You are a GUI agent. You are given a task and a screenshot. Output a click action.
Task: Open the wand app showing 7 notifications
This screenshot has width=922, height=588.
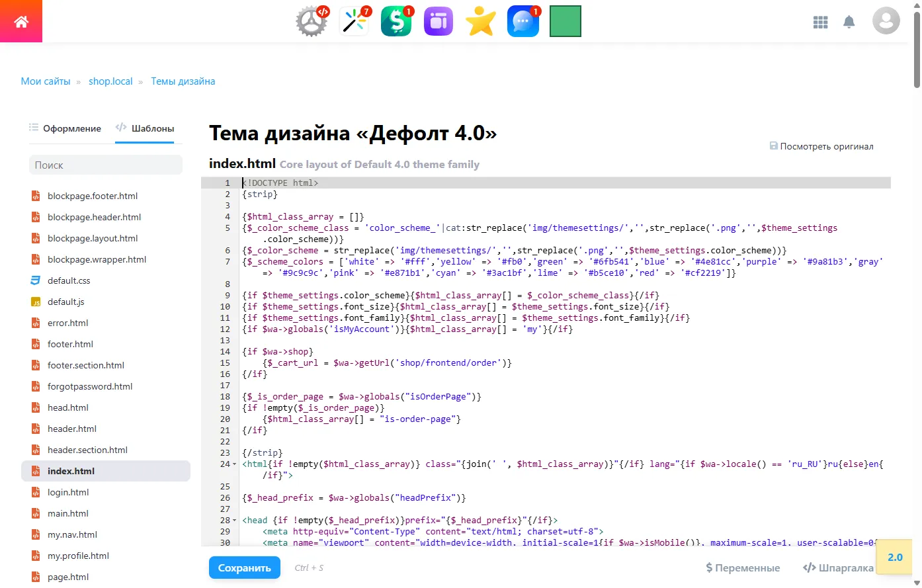pyautogui.click(x=353, y=21)
